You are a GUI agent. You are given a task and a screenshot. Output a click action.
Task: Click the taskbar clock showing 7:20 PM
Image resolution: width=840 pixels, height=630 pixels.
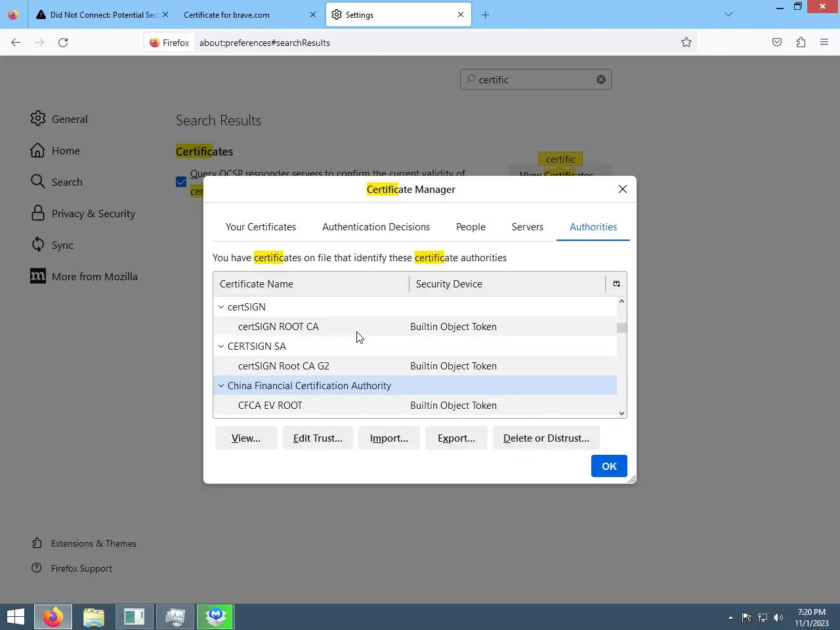[812, 618]
